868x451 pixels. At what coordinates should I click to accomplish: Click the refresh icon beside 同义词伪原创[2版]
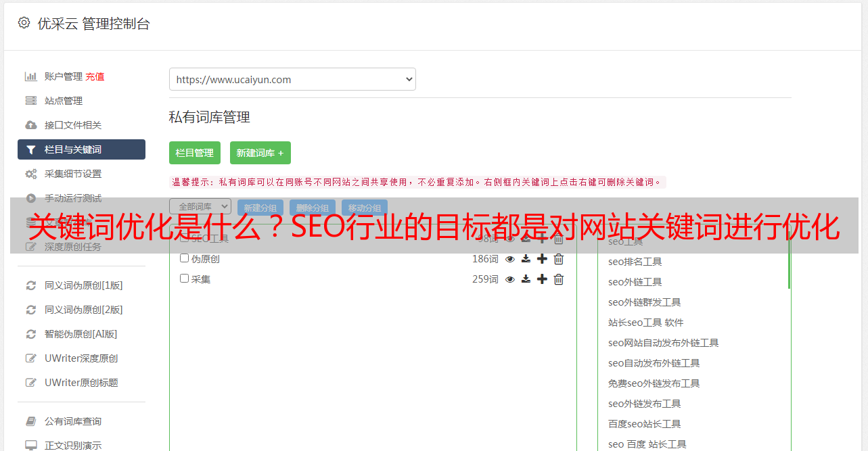click(31, 310)
